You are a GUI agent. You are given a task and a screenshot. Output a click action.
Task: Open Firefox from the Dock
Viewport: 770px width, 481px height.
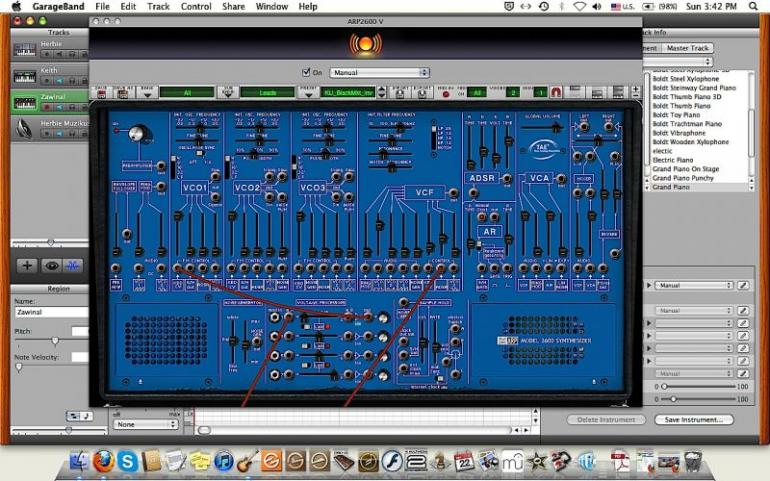coord(104,462)
